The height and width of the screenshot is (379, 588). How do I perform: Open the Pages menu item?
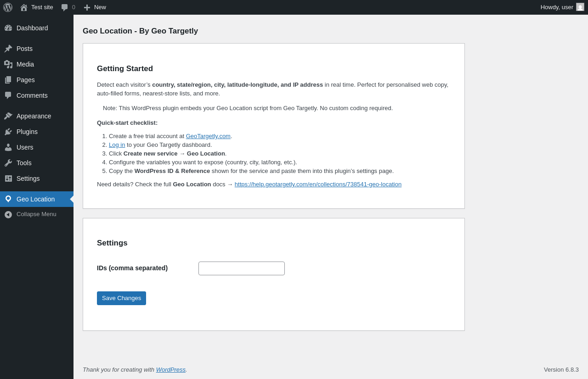(37, 80)
